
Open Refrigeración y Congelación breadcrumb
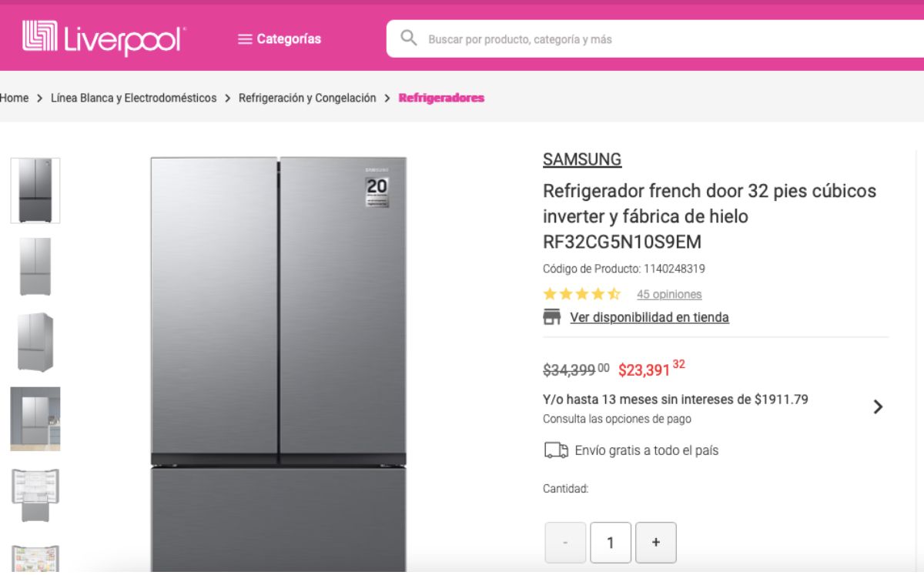[307, 98]
